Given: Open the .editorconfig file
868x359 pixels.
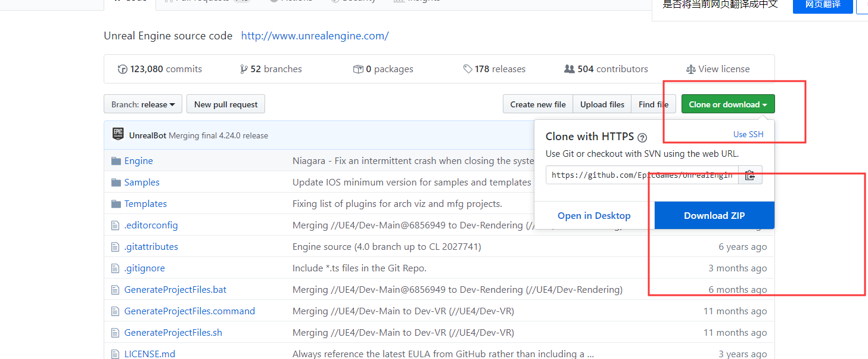Looking at the screenshot, I should point(151,225).
